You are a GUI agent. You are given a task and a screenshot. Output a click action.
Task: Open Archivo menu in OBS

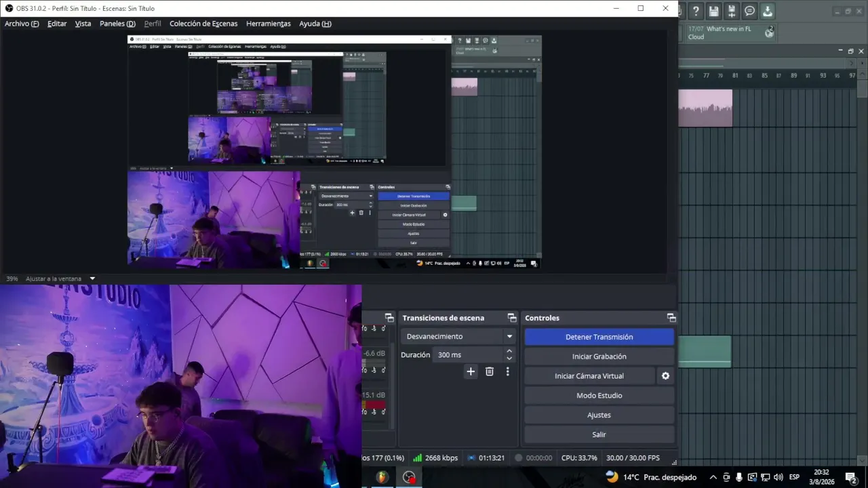click(x=22, y=24)
